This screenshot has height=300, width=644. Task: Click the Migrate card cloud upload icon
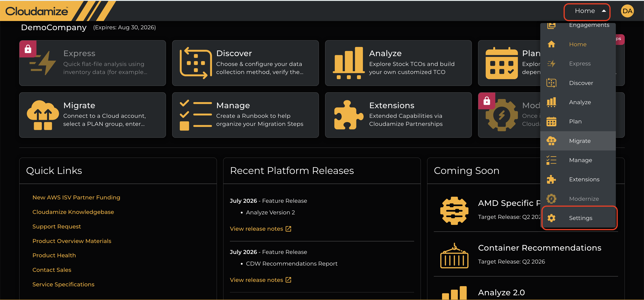[43, 115]
